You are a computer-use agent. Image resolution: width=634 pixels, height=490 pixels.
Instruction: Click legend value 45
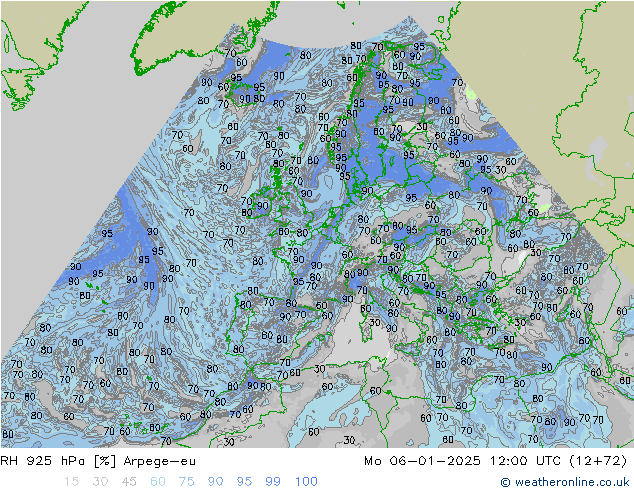coord(129,482)
